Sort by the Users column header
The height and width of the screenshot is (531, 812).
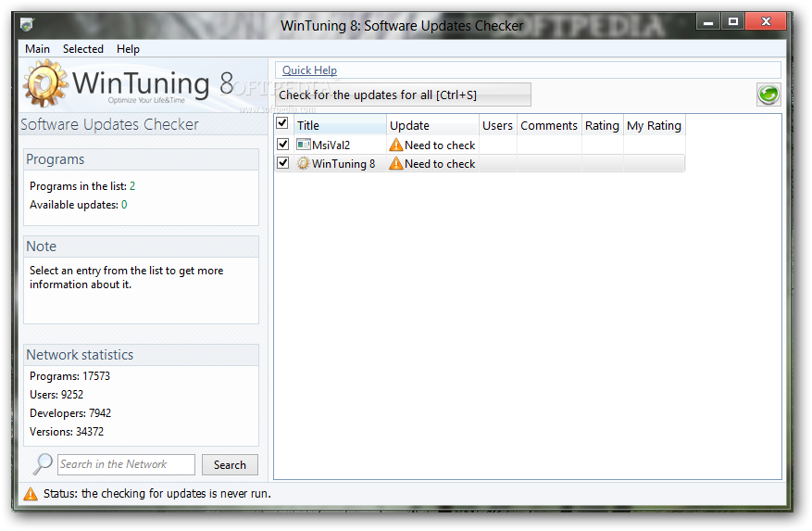point(497,125)
